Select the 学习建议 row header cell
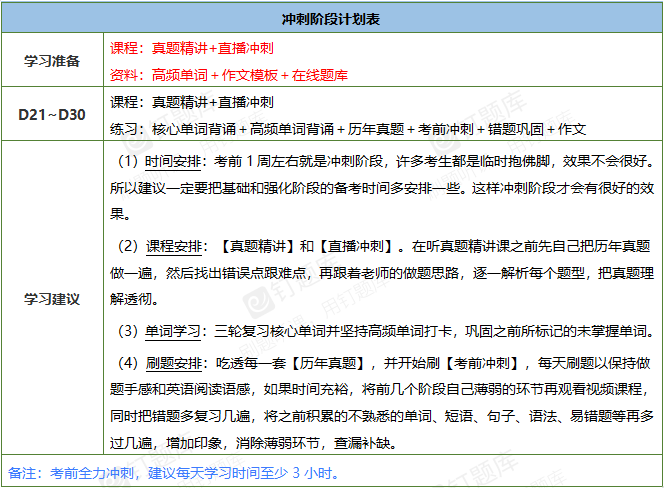Screen dimensions: 664x488 [52, 299]
